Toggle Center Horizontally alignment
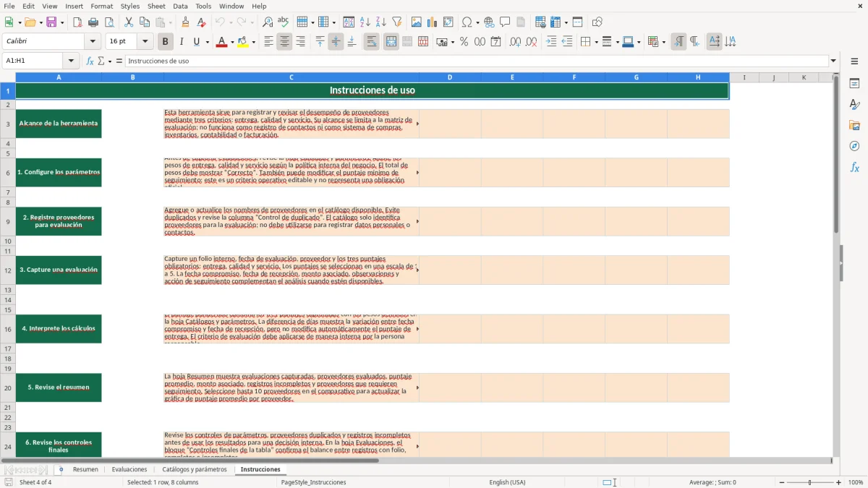The image size is (868, 488). pyautogui.click(x=284, y=42)
